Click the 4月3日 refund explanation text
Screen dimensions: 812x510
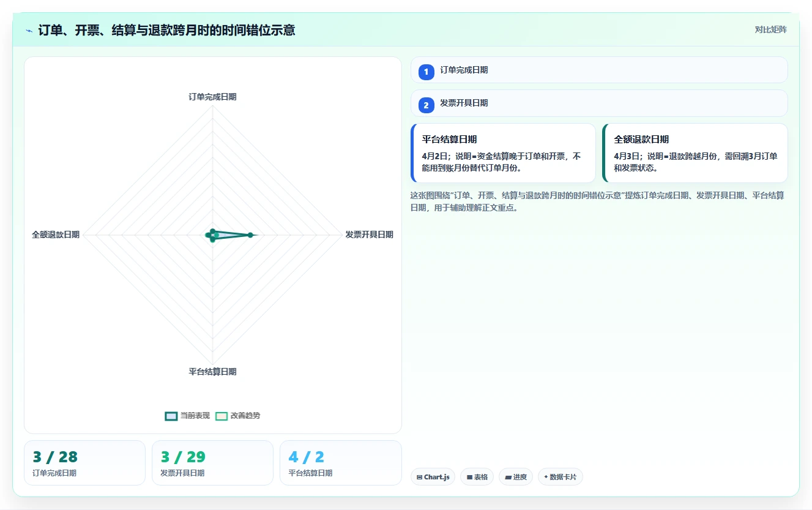pyautogui.click(x=696, y=162)
